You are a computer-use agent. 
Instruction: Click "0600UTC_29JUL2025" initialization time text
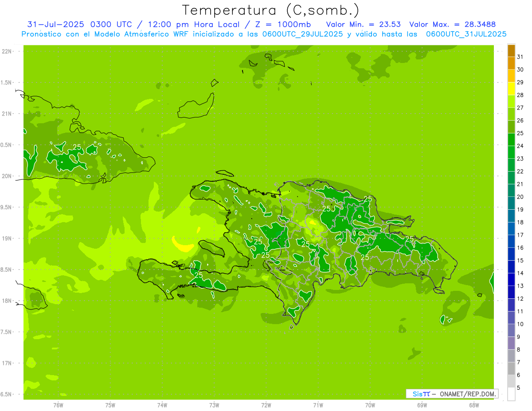click(302, 34)
